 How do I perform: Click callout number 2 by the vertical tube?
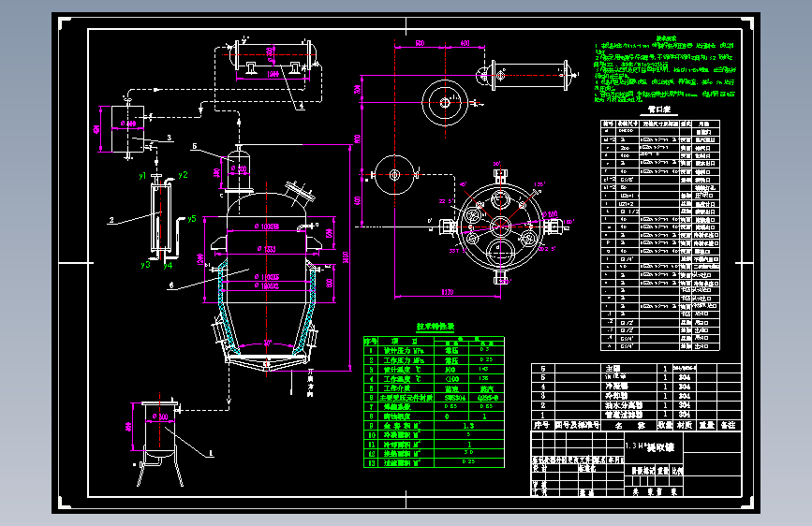(111, 220)
